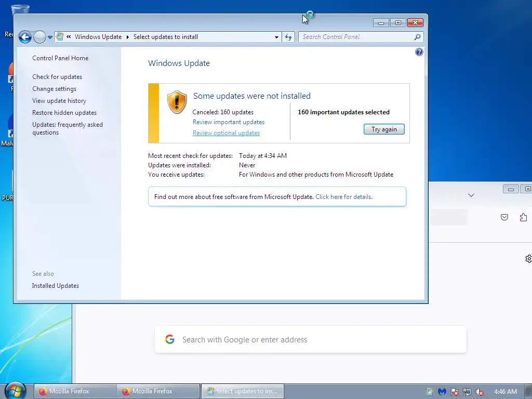The width and height of the screenshot is (532, 399).
Task: Open the address bar dropdown arrow
Action: pos(276,37)
